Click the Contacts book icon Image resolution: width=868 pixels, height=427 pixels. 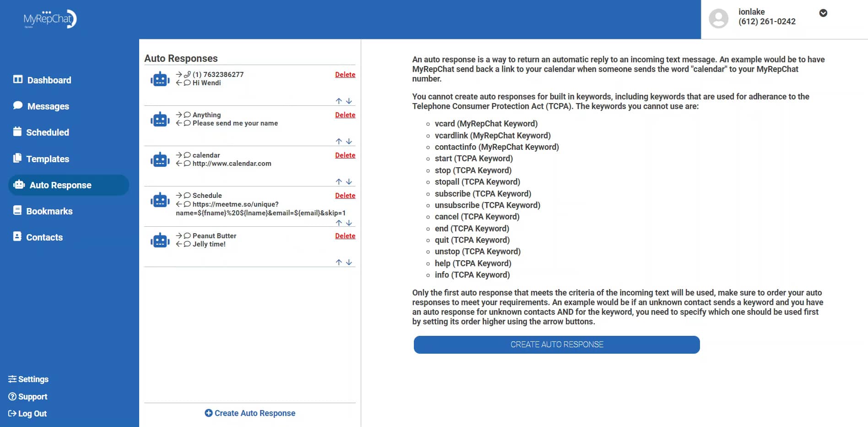click(x=17, y=237)
